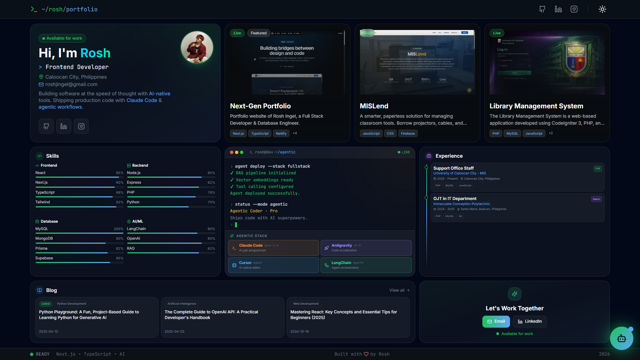Click the LangChain skill progress bar
640x360 pixels.
(x=171, y=233)
